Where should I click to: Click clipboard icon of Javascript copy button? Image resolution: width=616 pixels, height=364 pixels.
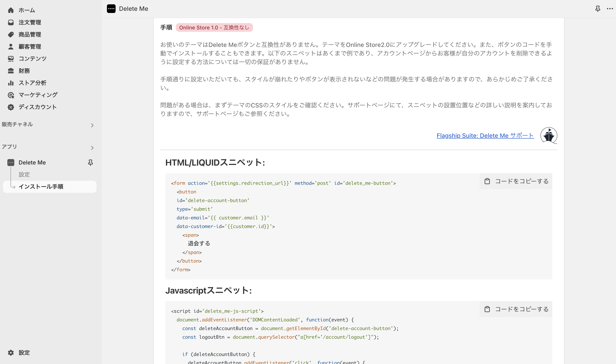[487, 309]
